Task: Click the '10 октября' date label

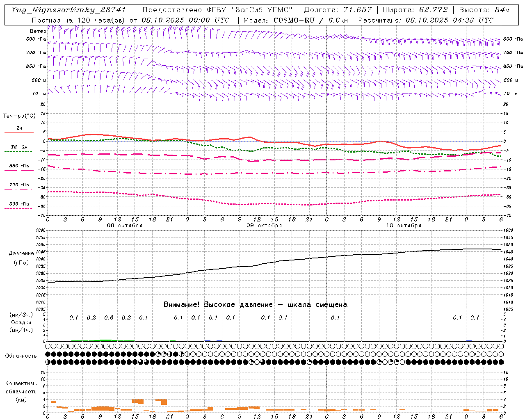Action: pos(404,226)
